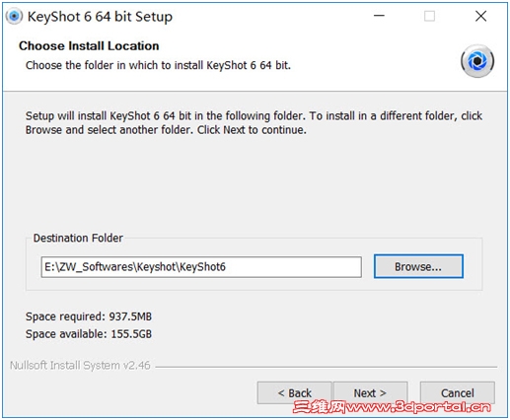The width and height of the screenshot is (510, 420).
Task: Click the KeyShot 6 64 bit Setup title text
Action: pos(100,17)
